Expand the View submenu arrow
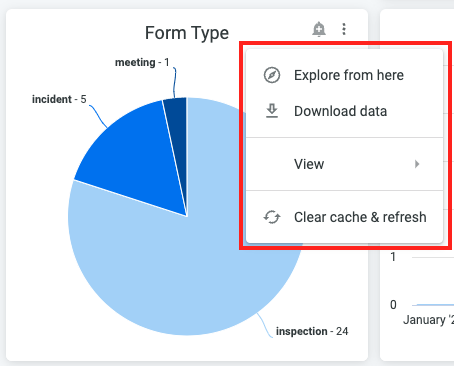 tap(417, 164)
